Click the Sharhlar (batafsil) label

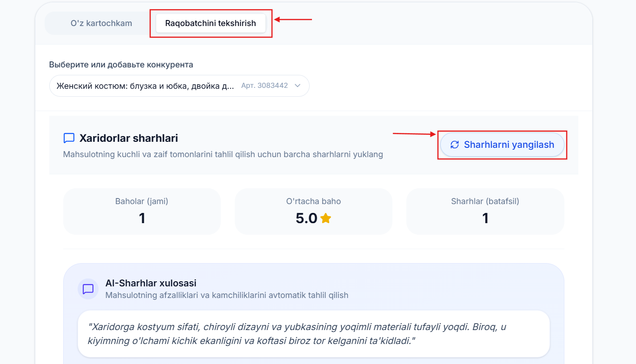[x=485, y=201]
